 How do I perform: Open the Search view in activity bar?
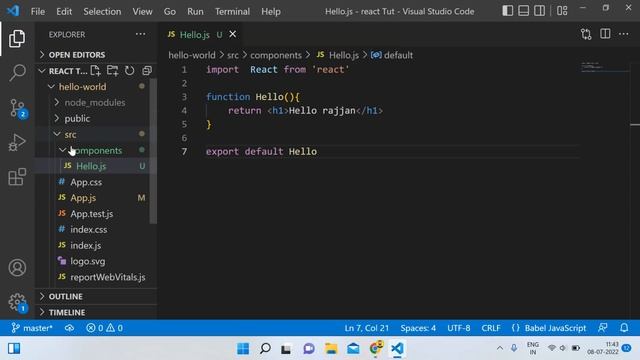click(17, 73)
